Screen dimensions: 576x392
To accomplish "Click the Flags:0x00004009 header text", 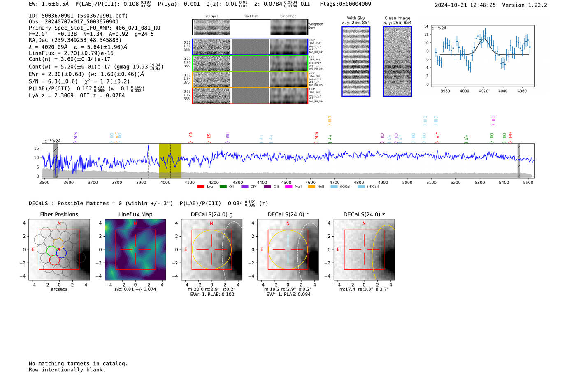I will tap(345, 4).
